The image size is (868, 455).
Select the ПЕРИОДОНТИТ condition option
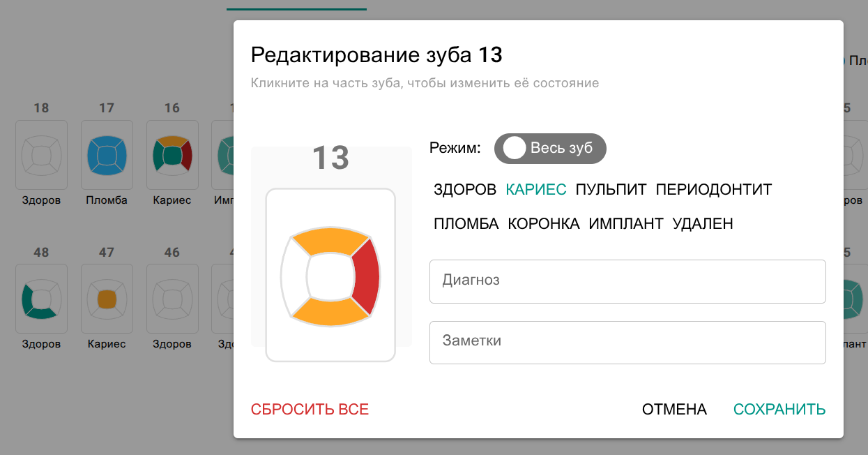tap(713, 188)
